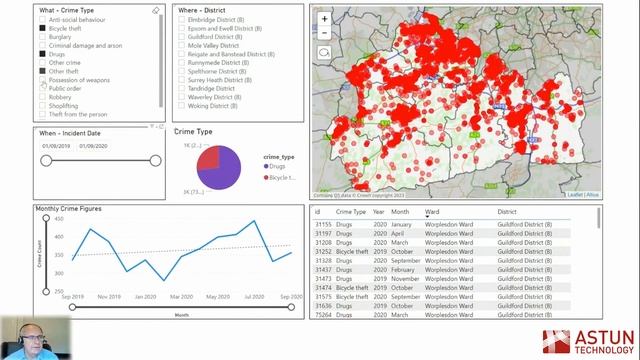Select table row id 31197
This screenshot has width=640, height=360.
(442, 233)
